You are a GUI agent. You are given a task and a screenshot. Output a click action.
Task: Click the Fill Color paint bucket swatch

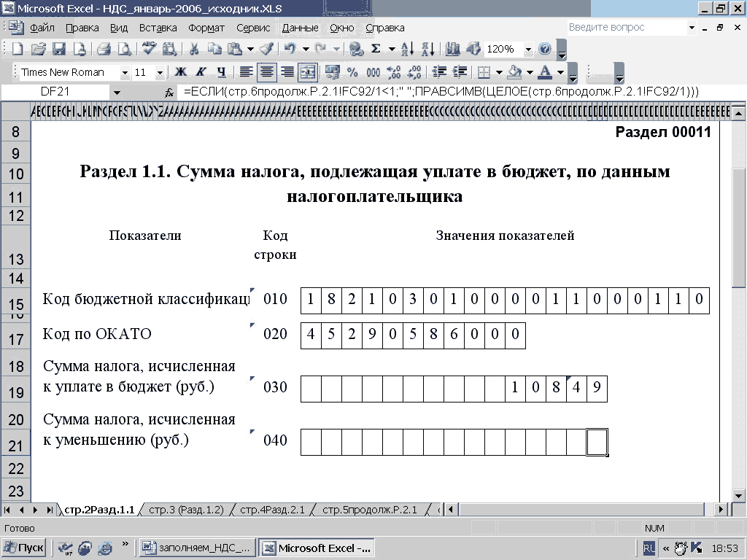pos(514,72)
